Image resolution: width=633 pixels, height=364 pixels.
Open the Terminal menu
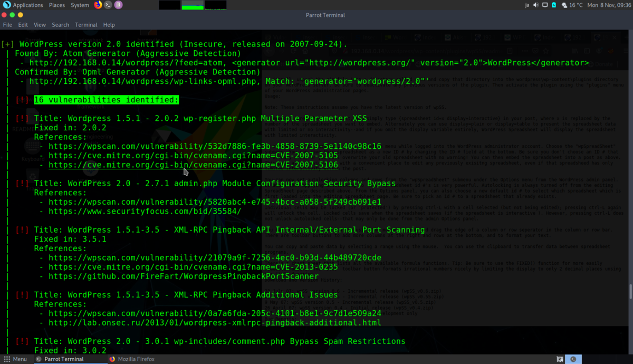(x=86, y=25)
